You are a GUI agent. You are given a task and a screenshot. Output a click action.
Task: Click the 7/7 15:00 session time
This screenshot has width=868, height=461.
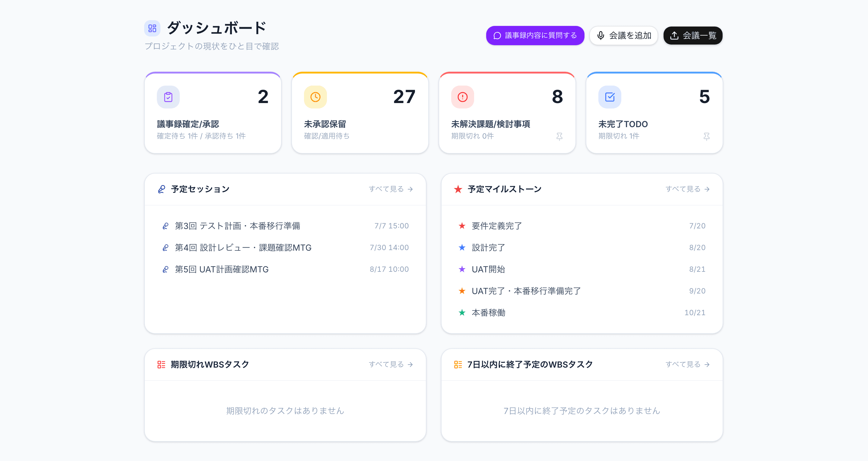391,226
